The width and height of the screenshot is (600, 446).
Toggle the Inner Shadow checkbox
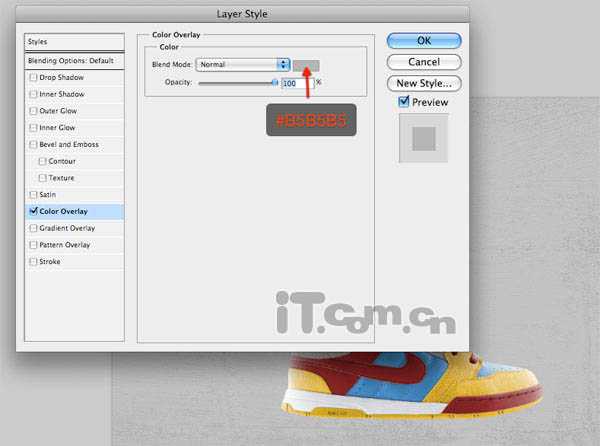coord(34,94)
